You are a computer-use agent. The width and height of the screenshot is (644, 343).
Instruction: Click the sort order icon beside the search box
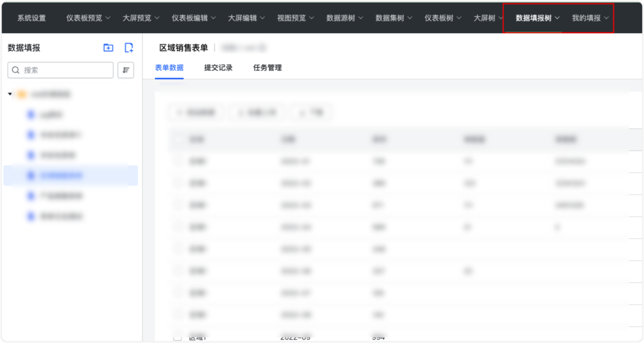tap(125, 70)
